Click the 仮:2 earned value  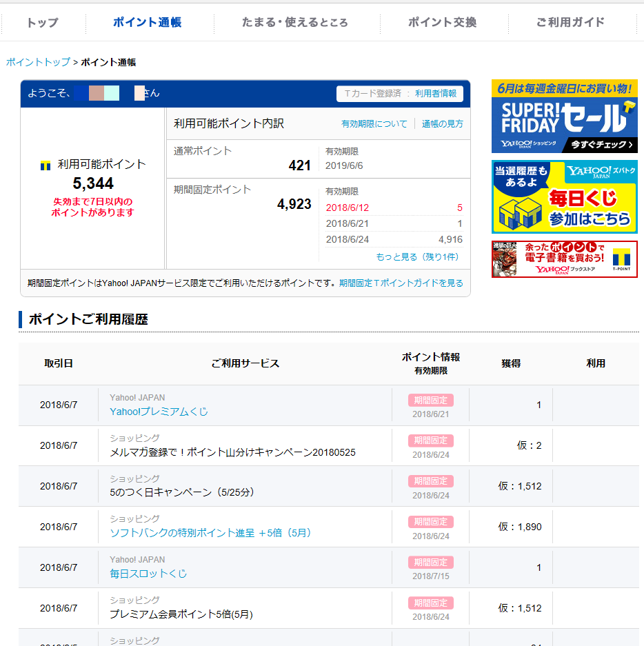[x=529, y=445]
